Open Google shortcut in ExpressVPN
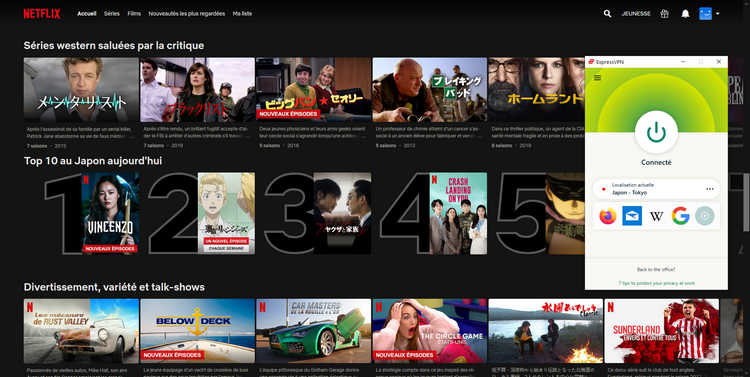 point(680,216)
